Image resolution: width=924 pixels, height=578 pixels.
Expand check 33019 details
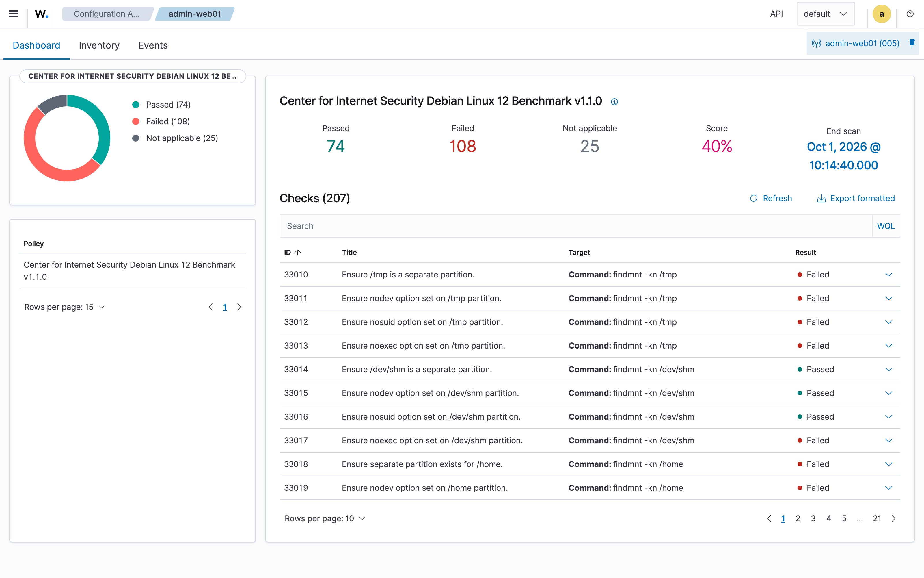click(888, 488)
